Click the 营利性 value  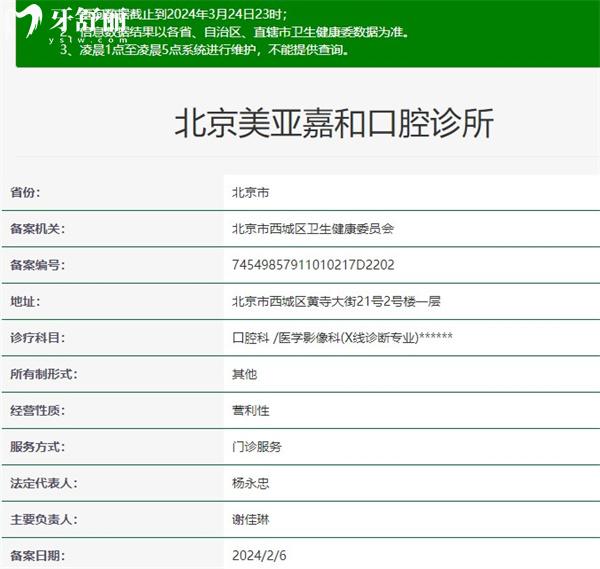251,411
